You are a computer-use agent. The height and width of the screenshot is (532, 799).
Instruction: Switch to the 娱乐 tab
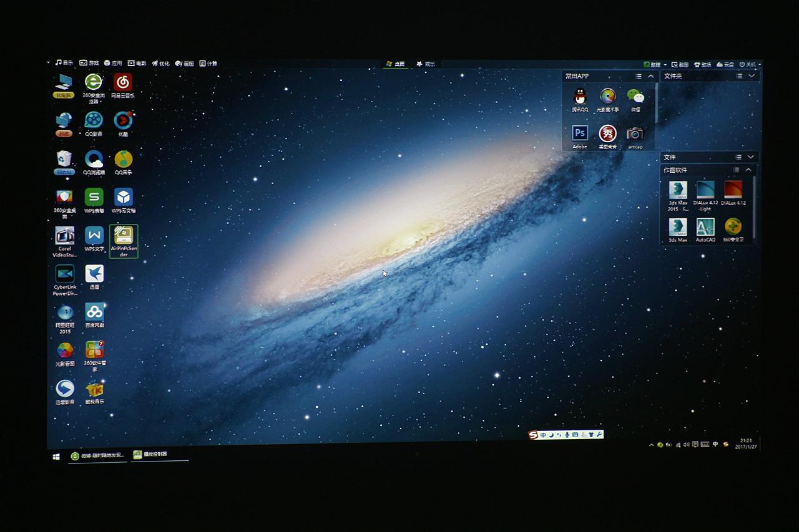pos(426,64)
